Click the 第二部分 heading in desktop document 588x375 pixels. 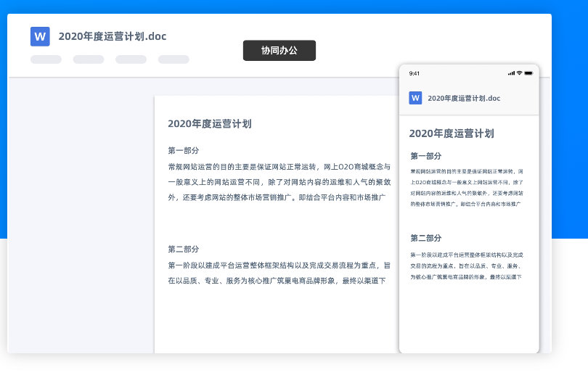[x=183, y=249]
